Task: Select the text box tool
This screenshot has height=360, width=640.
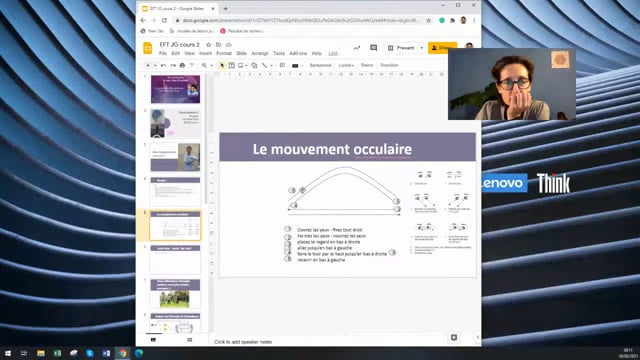Action: click(231, 65)
